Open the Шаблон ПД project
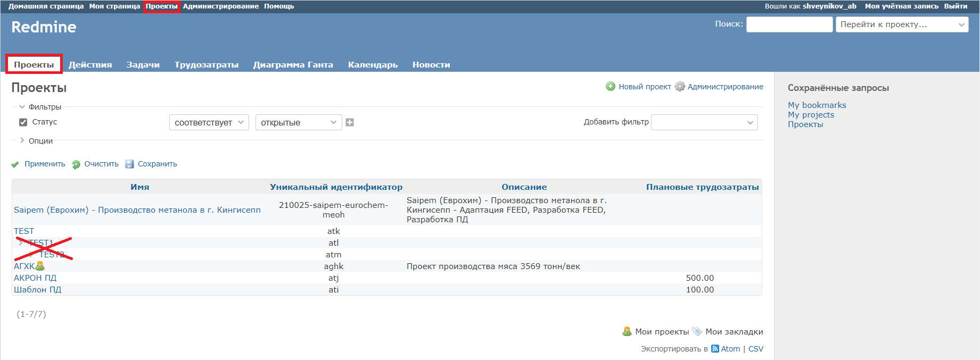 tap(37, 290)
